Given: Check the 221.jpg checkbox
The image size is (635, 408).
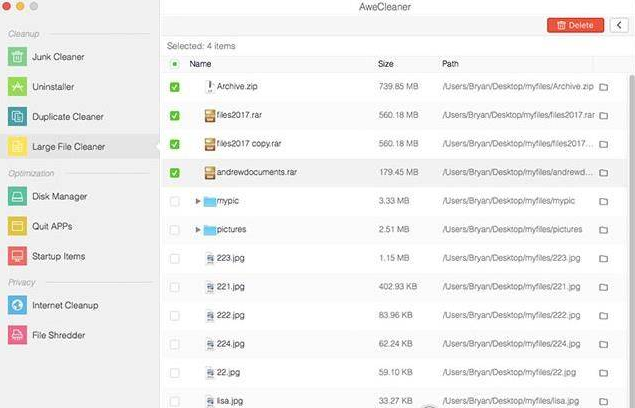Looking at the screenshot, I should point(175,287).
